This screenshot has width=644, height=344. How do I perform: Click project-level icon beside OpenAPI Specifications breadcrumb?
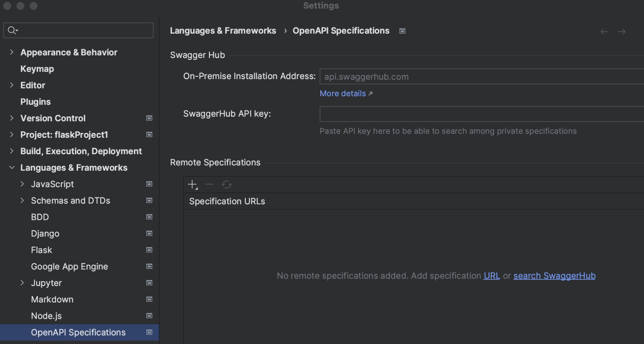click(x=402, y=31)
